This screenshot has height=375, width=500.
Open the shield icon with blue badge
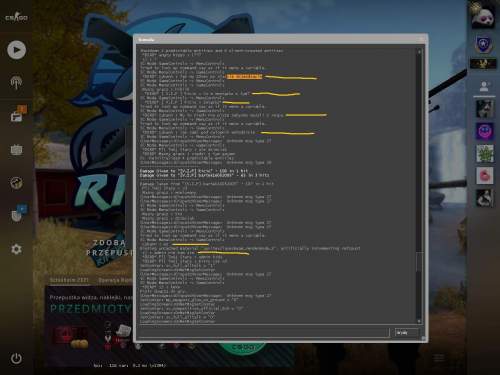(x=18, y=214)
